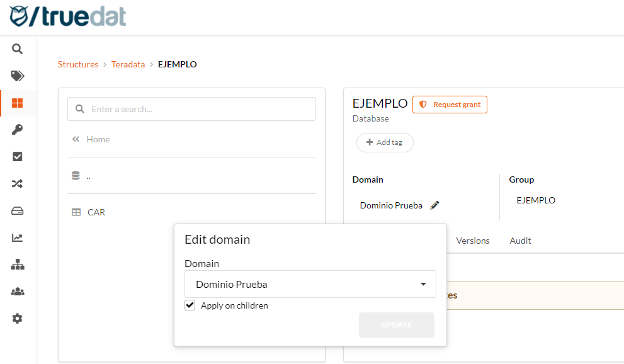Click the Enter a search input field
The image size is (624, 364).
click(x=200, y=109)
